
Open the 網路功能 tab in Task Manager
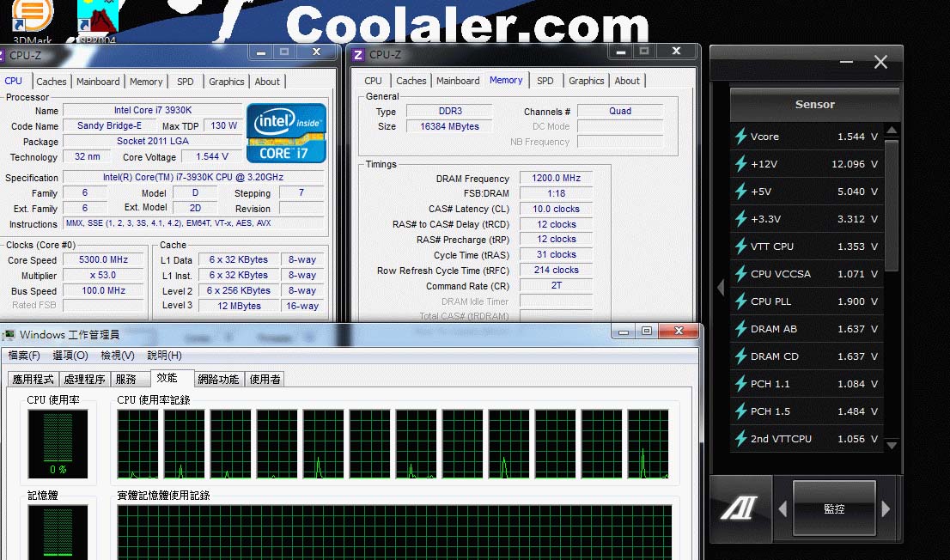219,380
